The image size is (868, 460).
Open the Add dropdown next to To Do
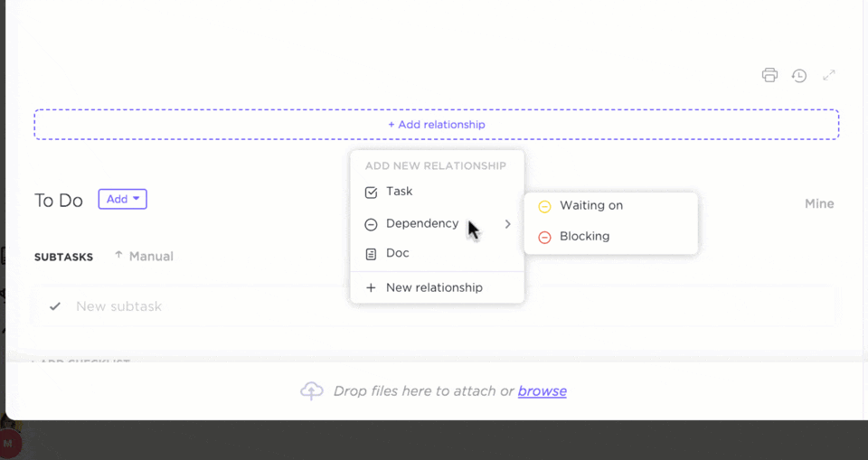[x=123, y=200]
